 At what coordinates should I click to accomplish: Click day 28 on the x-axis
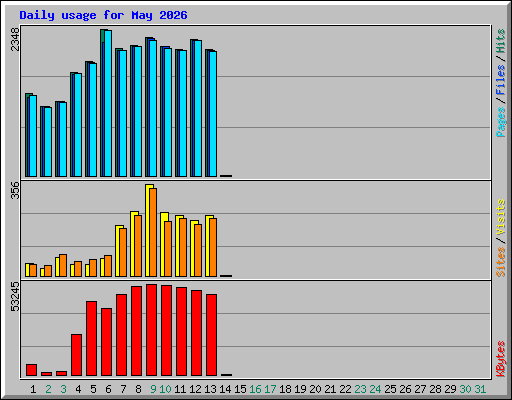[x=435, y=389]
